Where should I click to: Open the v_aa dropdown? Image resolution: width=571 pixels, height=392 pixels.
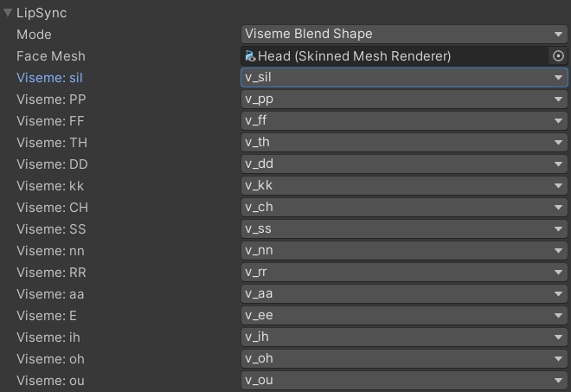pos(404,293)
